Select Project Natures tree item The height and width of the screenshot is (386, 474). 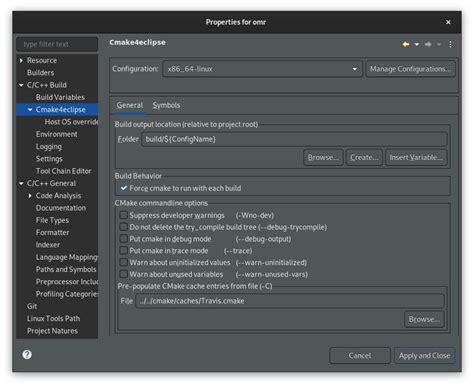52,331
